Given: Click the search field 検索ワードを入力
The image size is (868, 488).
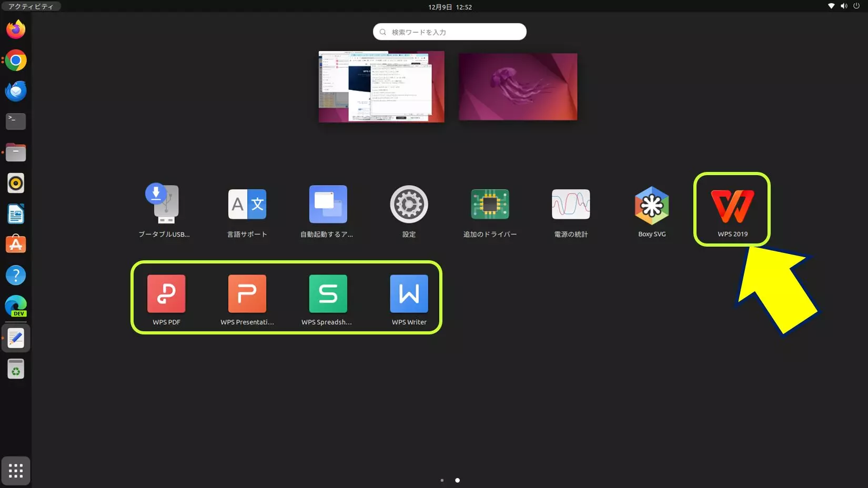Looking at the screenshot, I should [x=450, y=32].
